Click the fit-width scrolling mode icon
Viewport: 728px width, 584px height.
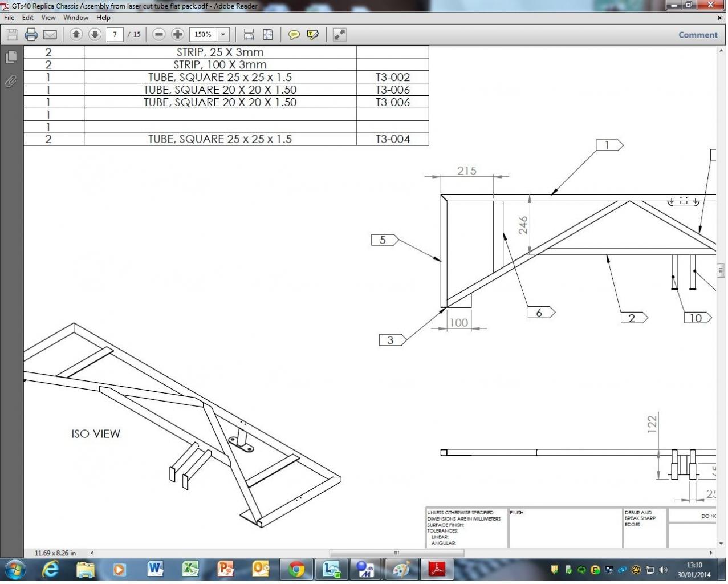click(x=249, y=35)
